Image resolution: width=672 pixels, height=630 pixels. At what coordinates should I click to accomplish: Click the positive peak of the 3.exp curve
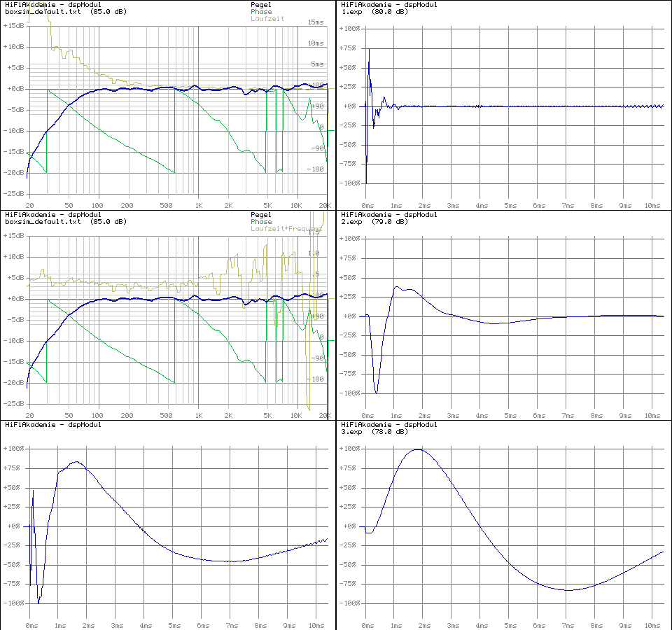click(418, 449)
